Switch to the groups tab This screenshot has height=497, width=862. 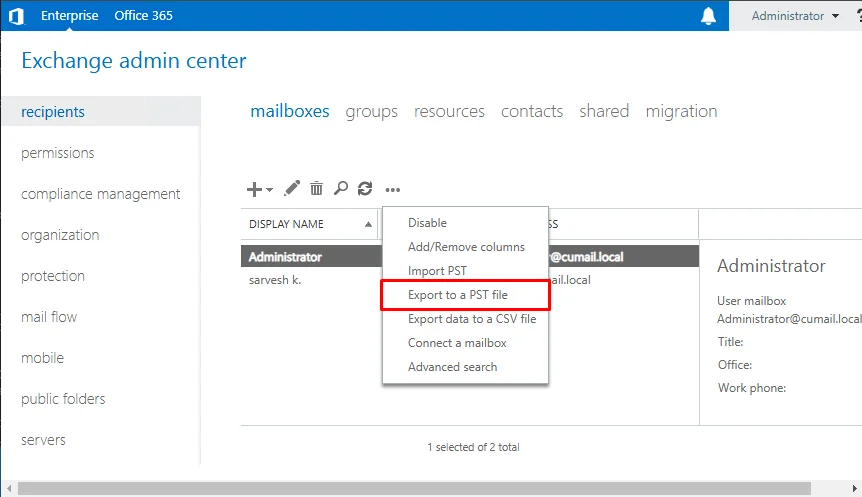click(372, 112)
